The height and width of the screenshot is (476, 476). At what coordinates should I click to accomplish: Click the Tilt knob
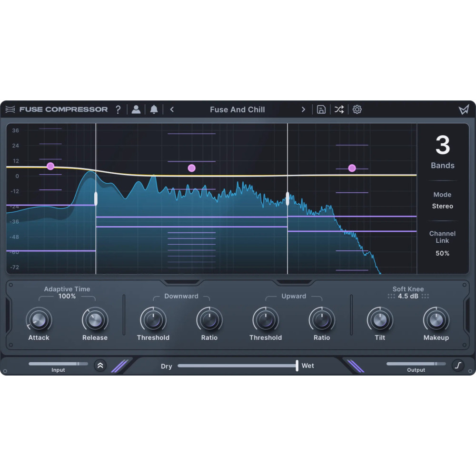pos(380,320)
